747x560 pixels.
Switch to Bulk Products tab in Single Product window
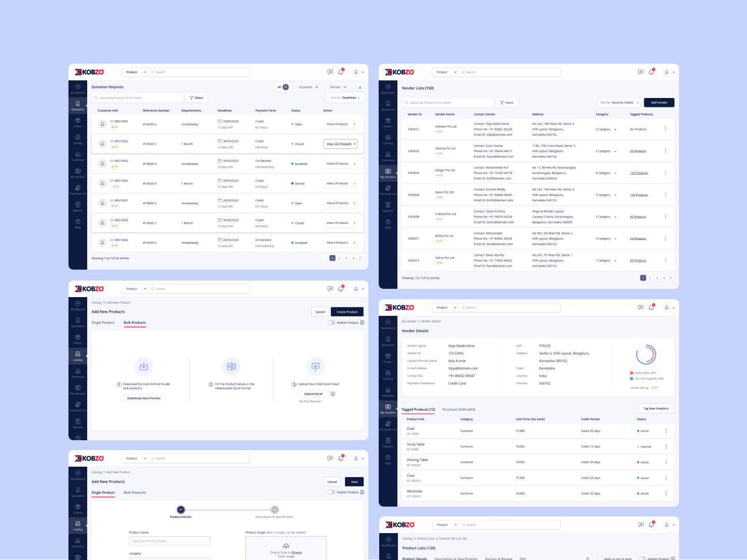click(135, 493)
